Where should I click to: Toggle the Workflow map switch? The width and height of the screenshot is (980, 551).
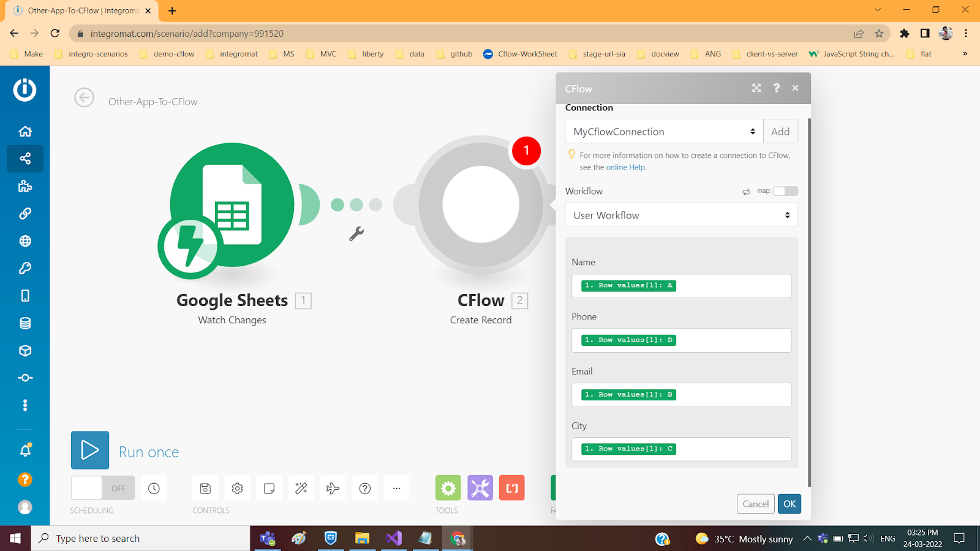(785, 191)
